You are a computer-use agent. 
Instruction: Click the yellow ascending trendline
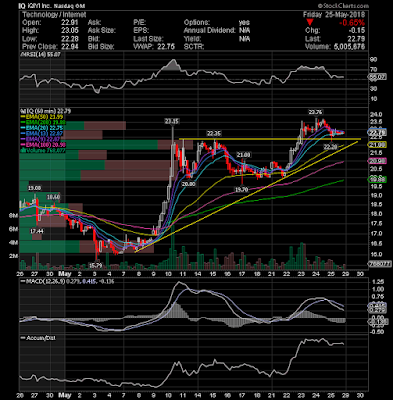pos(246,197)
